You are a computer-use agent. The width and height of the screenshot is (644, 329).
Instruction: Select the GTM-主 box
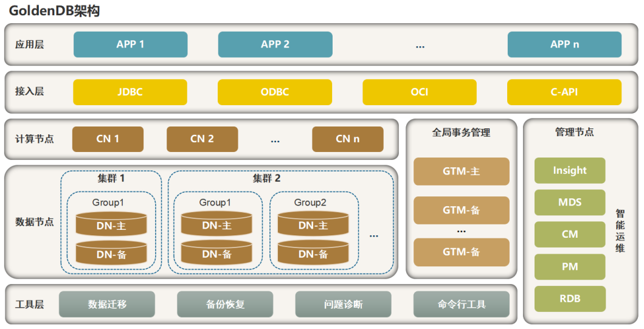pyautogui.click(x=462, y=171)
